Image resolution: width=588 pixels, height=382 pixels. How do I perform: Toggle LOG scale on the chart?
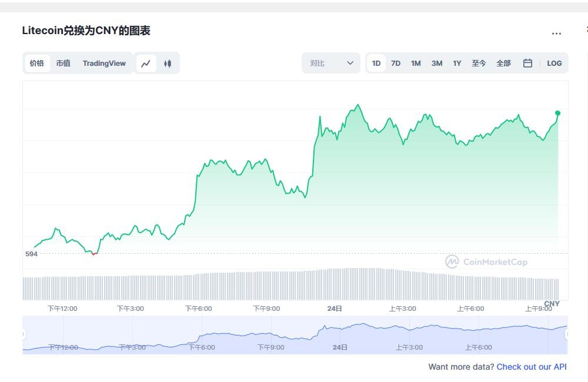click(554, 63)
